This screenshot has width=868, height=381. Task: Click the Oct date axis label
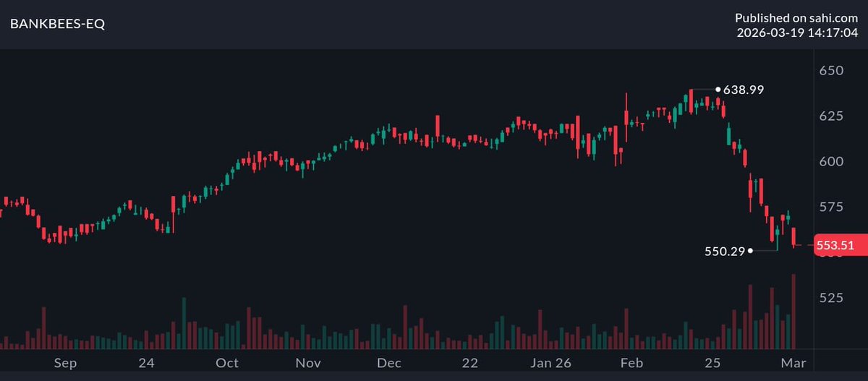pos(227,362)
